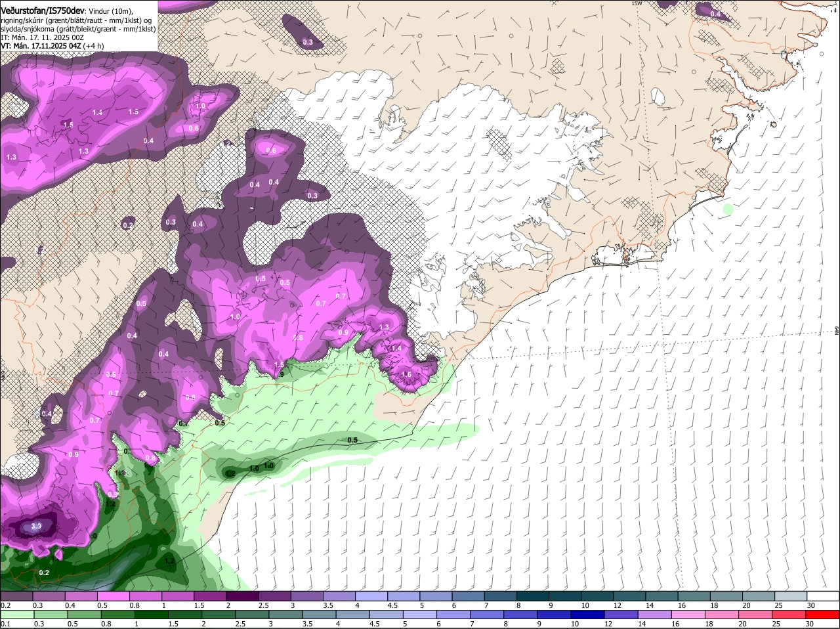Image resolution: width=840 pixels, height=629 pixels.
Task: Click the "IT: Mán. 17. 11. 2025 00Z" line
Action: tap(42, 37)
